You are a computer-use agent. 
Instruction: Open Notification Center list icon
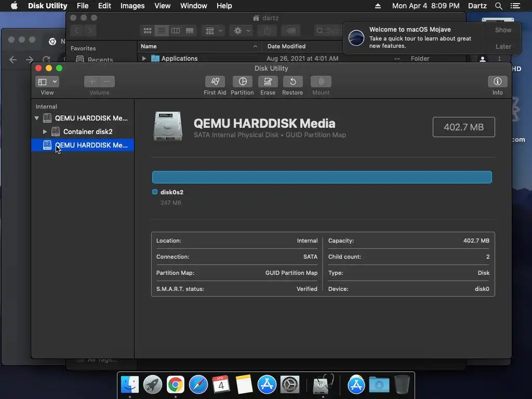click(515, 6)
